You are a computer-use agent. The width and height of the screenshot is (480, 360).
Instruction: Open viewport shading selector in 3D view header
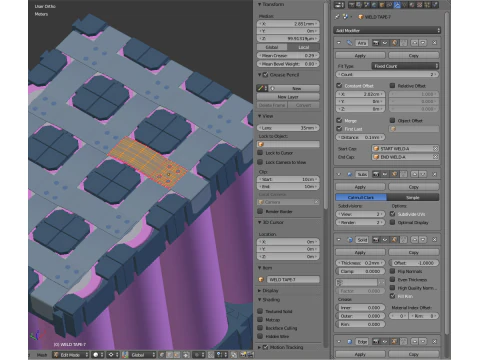tap(98, 355)
